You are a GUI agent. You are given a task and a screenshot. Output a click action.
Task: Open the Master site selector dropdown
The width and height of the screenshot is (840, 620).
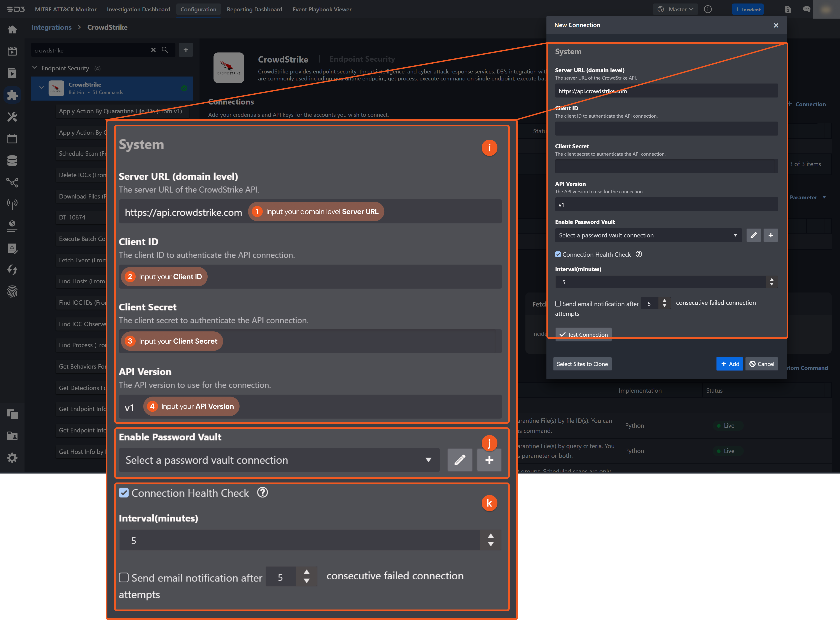pyautogui.click(x=675, y=9)
